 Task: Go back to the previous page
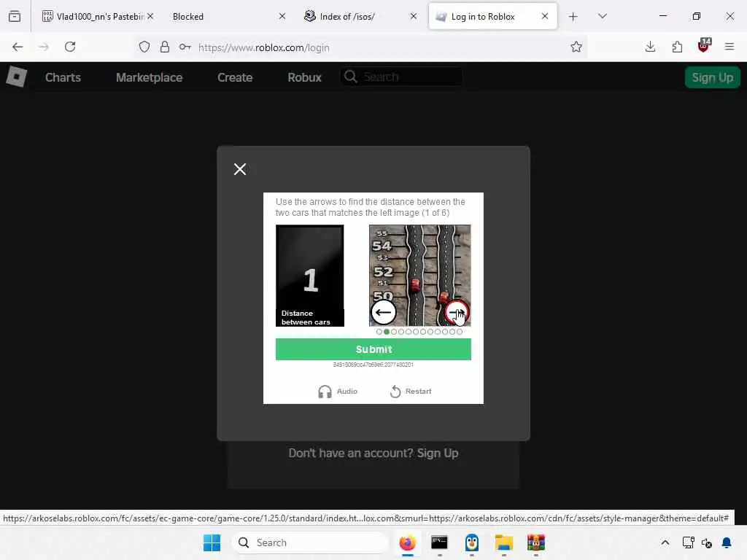(18, 47)
